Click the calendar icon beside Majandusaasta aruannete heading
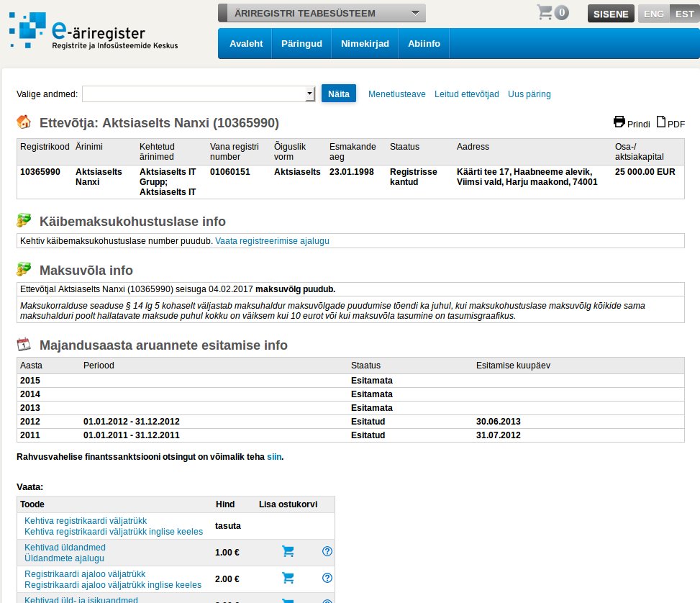700x603 pixels. click(x=24, y=345)
